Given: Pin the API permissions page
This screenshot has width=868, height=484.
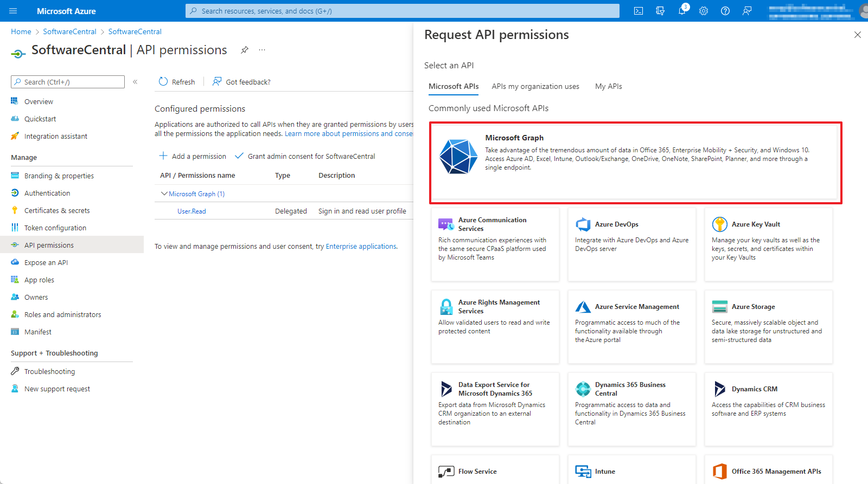Looking at the screenshot, I should coord(245,50).
